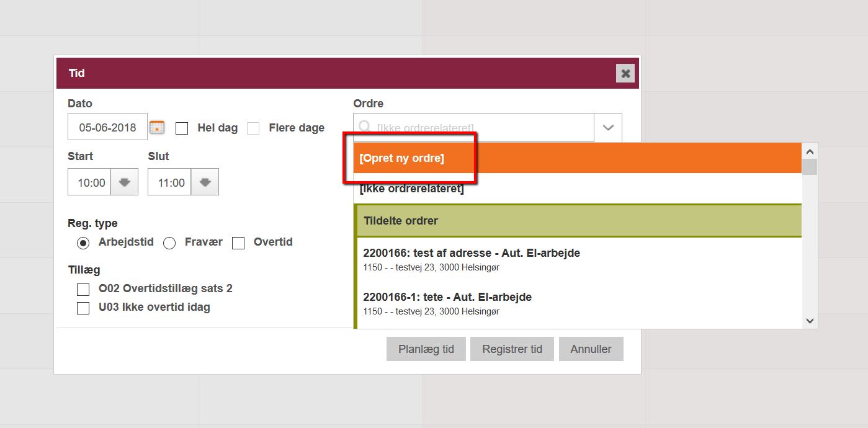The image size is (868, 428).
Task: Choose [Ikke ordrerelateret] from the list
Action: [x=578, y=189]
